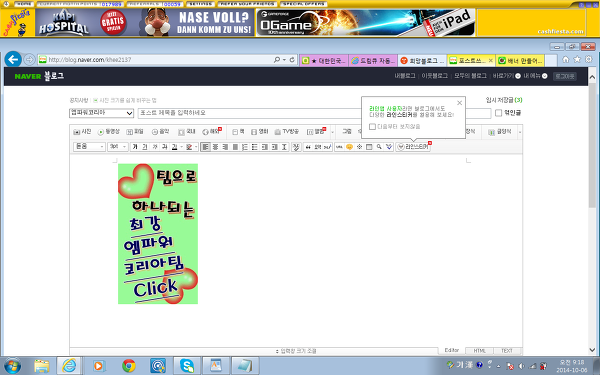Insert a bulleted list
This screenshot has height=375, width=600.
255,147
